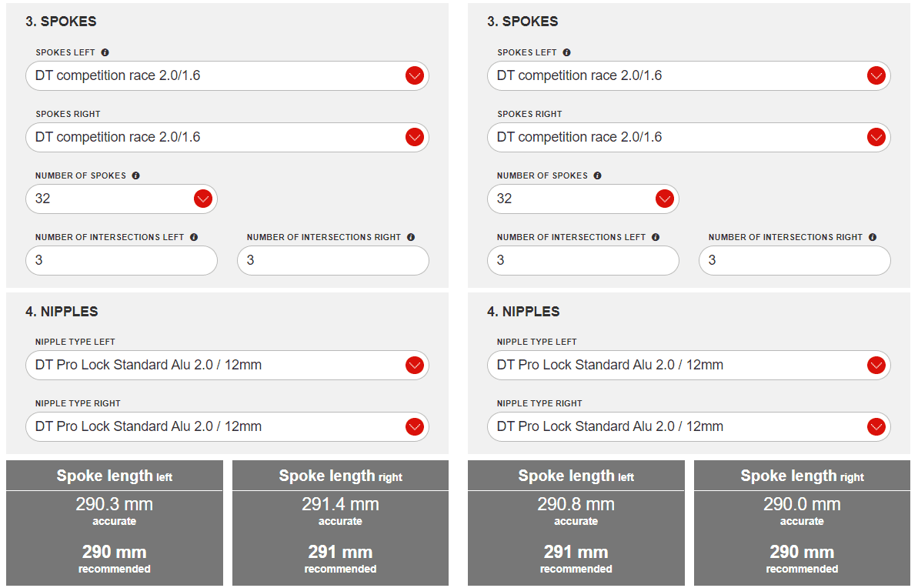Click Intersections Left input field in right panel
Screen dimensions: 918x588
point(583,260)
